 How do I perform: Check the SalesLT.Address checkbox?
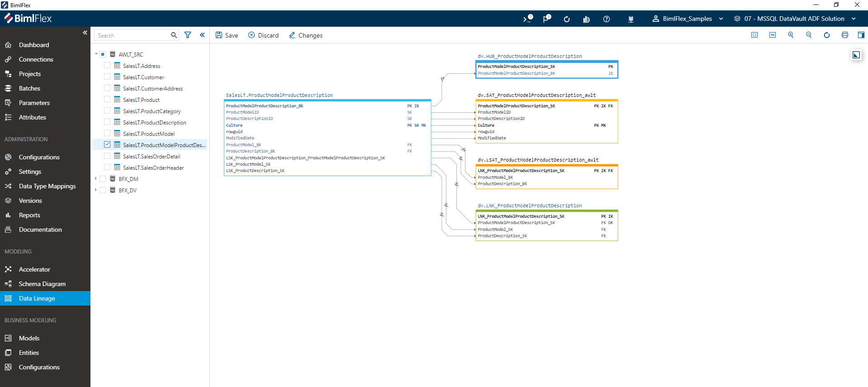[x=107, y=66]
